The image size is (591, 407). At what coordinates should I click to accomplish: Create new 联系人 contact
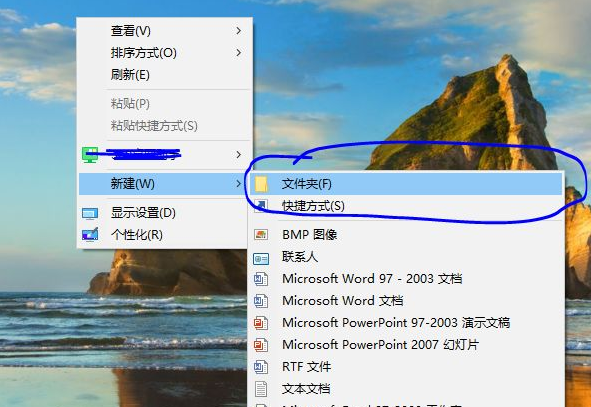(x=406, y=257)
